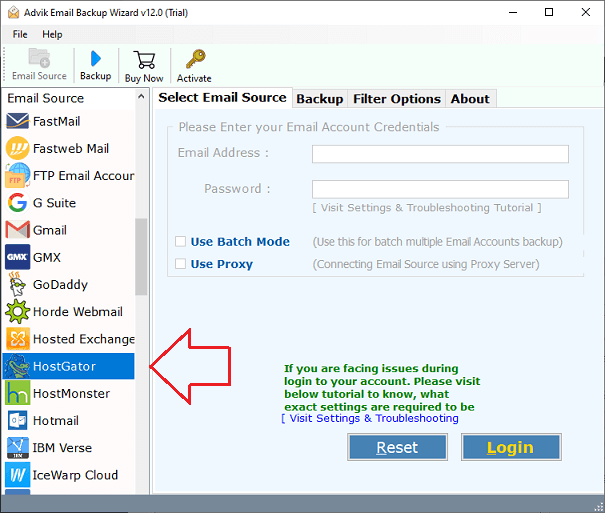Select the G Suite list entry

69,202
